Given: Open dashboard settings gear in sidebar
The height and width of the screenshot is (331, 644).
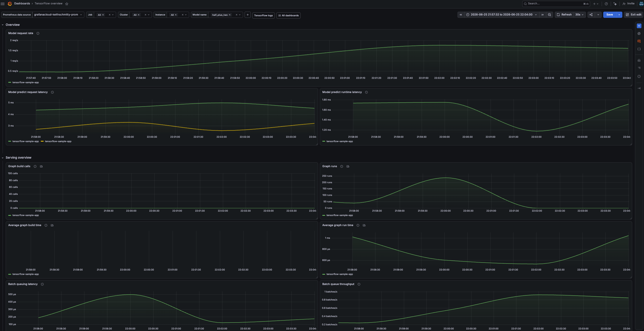Looking at the screenshot, I should tap(639, 34).
